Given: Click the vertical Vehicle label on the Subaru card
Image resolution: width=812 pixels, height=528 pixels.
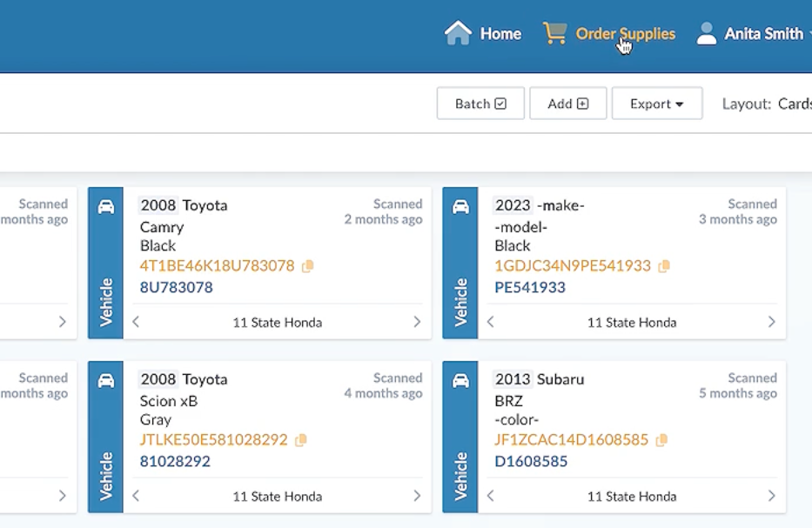Looking at the screenshot, I should pos(460,476).
